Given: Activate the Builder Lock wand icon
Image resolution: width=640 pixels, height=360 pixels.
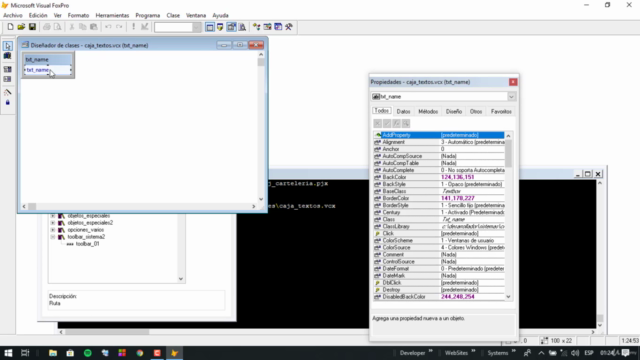Looking at the screenshot, I should (8, 92).
